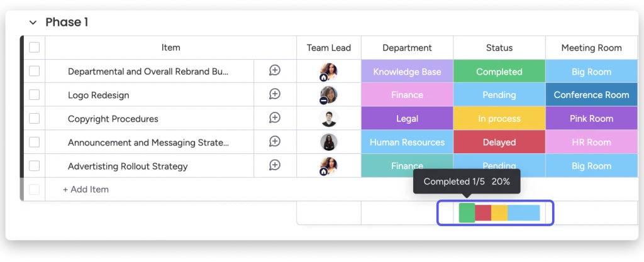Open updates bubble for Departmental and Overall Rebrand

pos(275,70)
